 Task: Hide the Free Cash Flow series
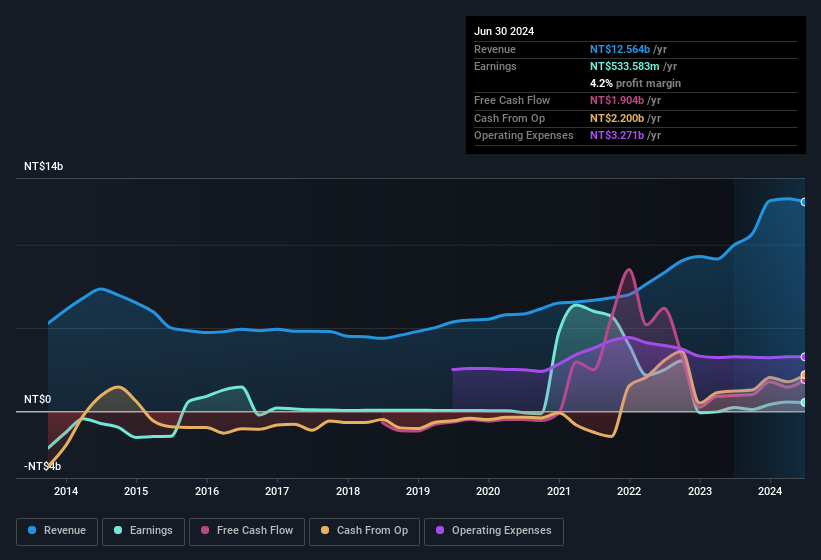pyautogui.click(x=247, y=531)
